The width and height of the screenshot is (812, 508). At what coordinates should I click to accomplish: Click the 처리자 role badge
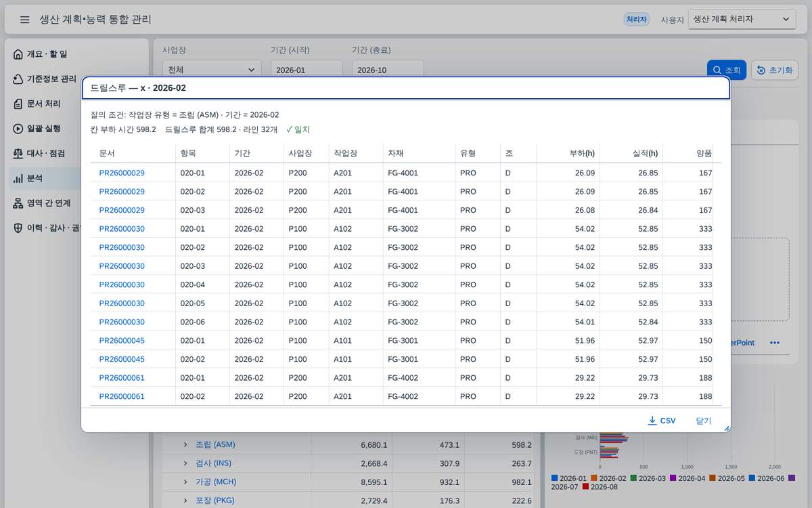pyautogui.click(x=637, y=20)
